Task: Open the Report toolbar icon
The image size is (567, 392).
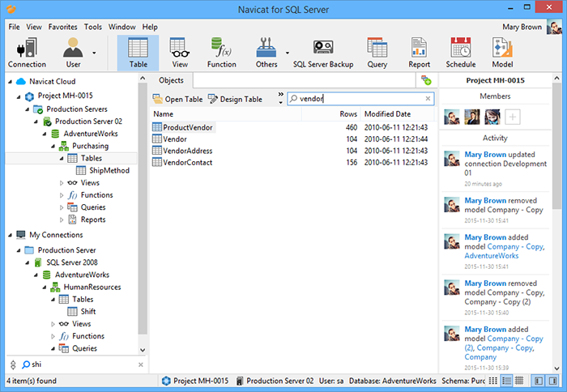Action: pos(419,53)
